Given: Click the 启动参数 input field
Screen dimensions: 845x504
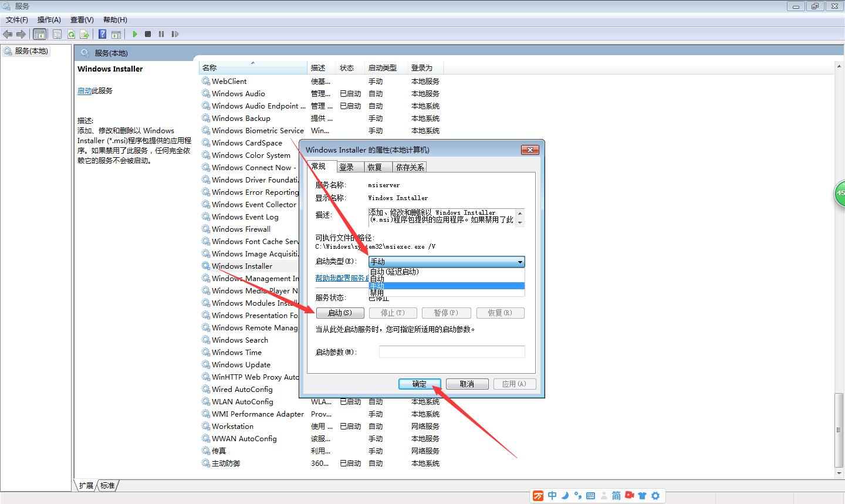Looking at the screenshot, I should [x=452, y=352].
